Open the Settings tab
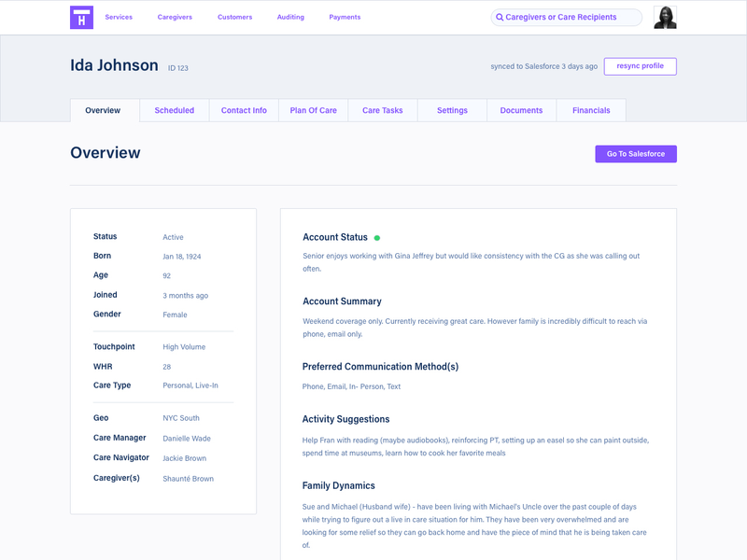This screenshot has height=560, width=747. (452, 110)
